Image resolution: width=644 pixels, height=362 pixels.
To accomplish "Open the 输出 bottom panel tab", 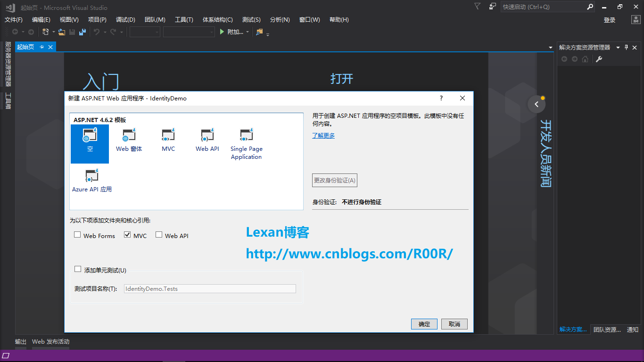I will 21,342.
